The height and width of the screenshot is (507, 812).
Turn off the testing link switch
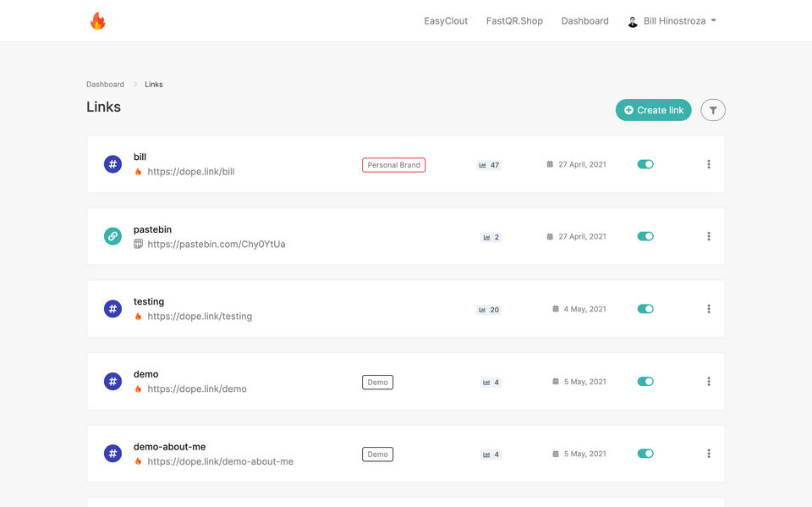(x=645, y=309)
